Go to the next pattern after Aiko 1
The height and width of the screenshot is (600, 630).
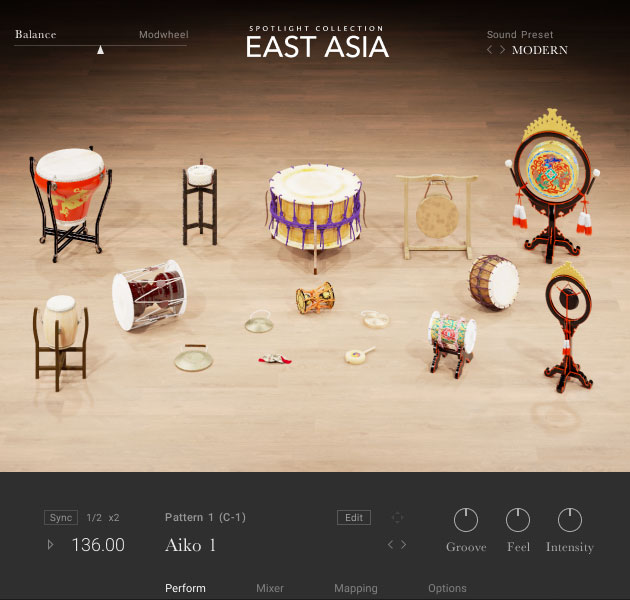pyautogui.click(x=403, y=545)
